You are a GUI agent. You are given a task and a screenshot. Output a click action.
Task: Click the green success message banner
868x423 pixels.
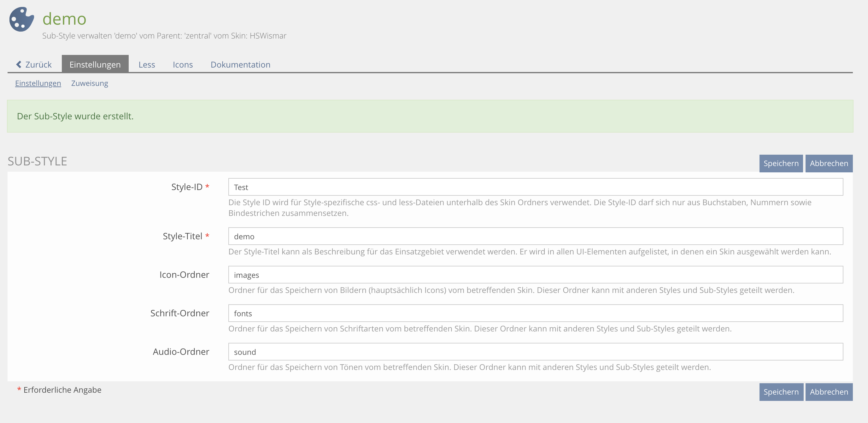pyautogui.click(x=430, y=116)
